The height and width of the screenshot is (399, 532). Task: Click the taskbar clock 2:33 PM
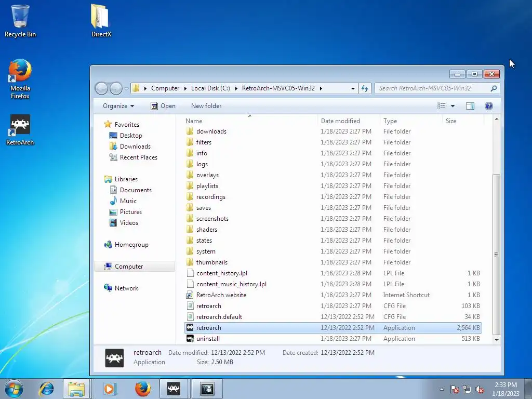tap(506, 385)
